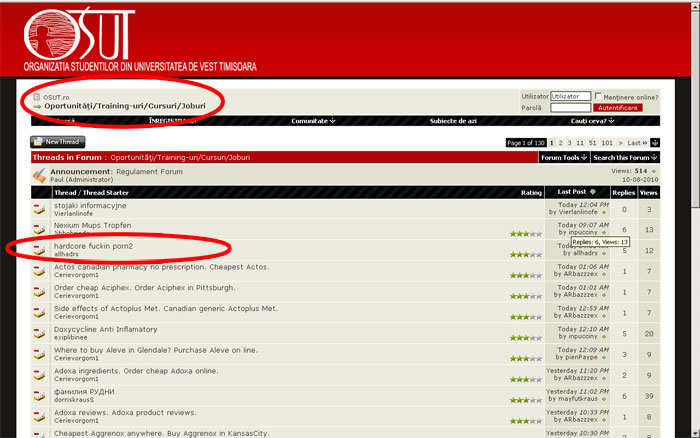Click the announcement megaphone icon
This screenshot has width=700, height=438.
pos(39,175)
